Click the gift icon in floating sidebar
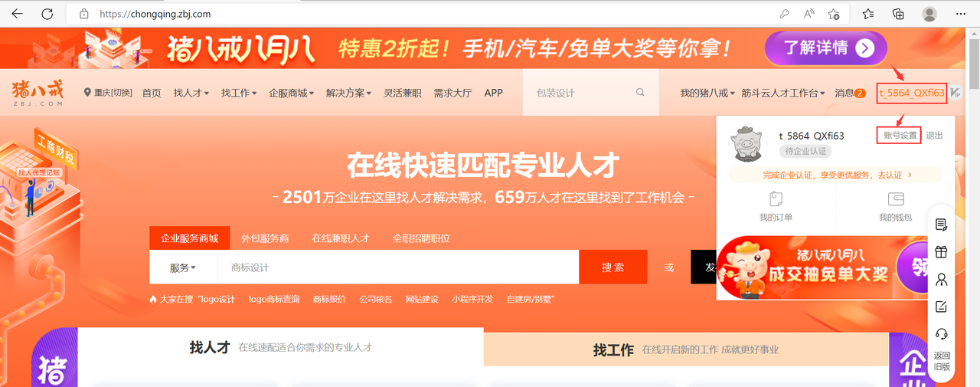The width and height of the screenshot is (980, 387). pyautogui.click(x=942, y=251)
